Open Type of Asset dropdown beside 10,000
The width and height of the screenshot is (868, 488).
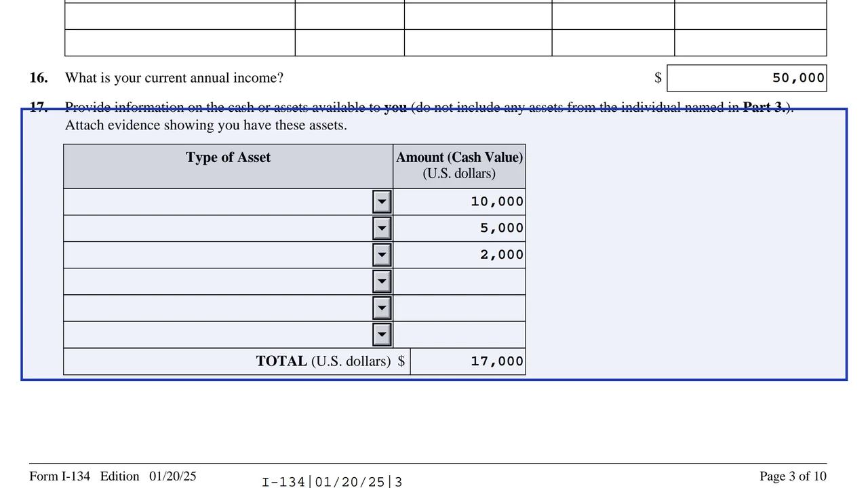pos(382,201)
